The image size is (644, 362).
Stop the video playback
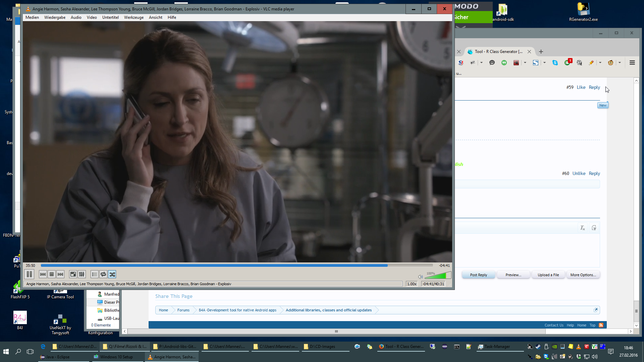click(x=52, y=274)
